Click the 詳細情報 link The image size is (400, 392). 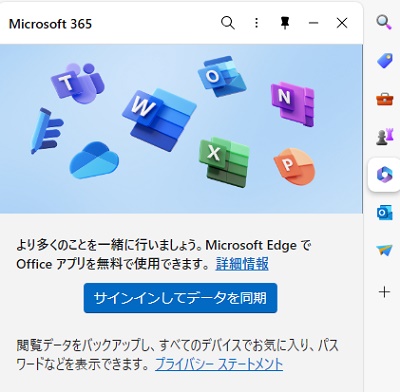[242, 264]
